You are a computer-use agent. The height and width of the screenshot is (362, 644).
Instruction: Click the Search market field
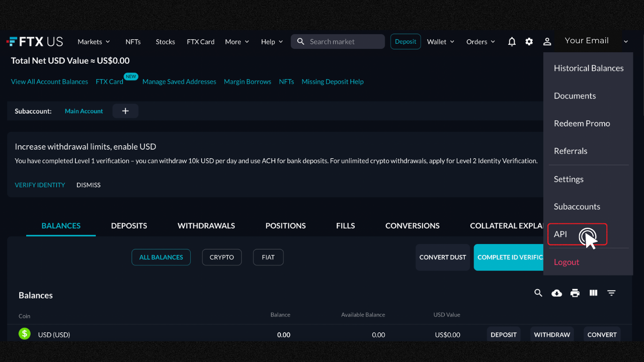338,42
